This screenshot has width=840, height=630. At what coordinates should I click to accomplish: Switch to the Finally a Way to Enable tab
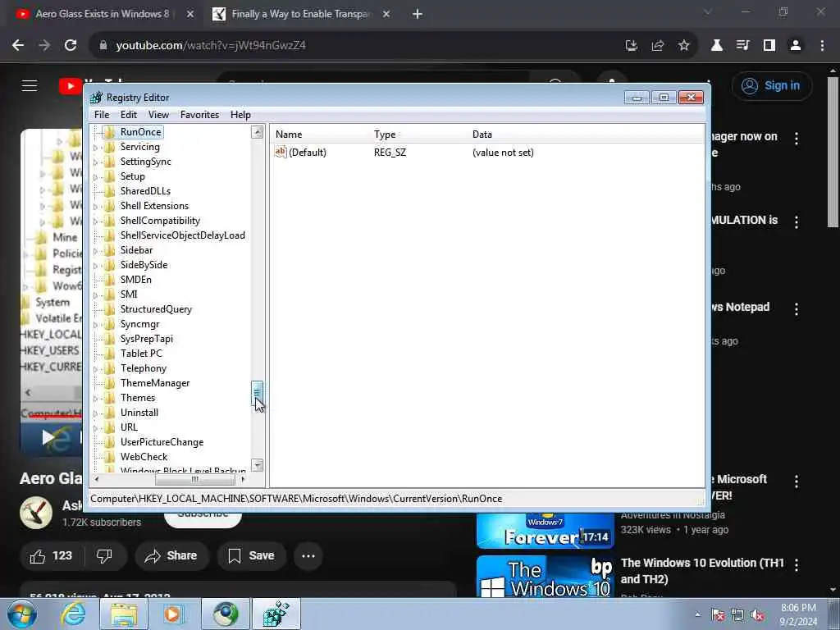(x=300, y=14)
